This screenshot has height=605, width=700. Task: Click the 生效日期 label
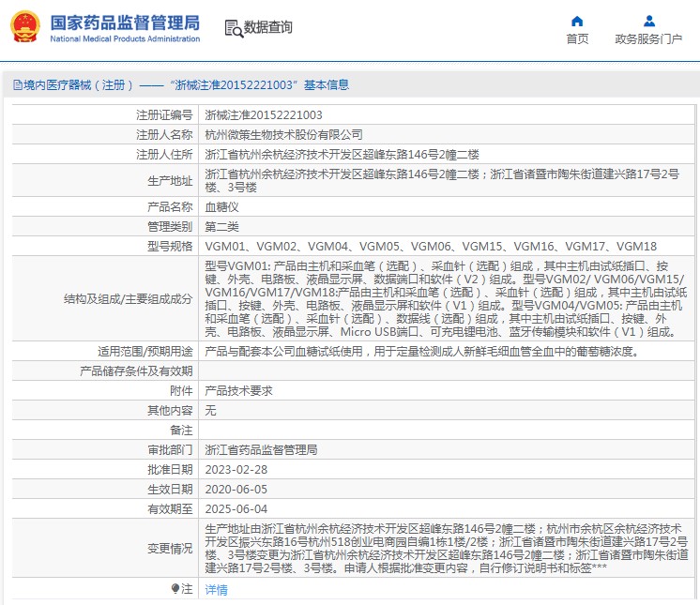pyautogui.click(x=170, y=490)
